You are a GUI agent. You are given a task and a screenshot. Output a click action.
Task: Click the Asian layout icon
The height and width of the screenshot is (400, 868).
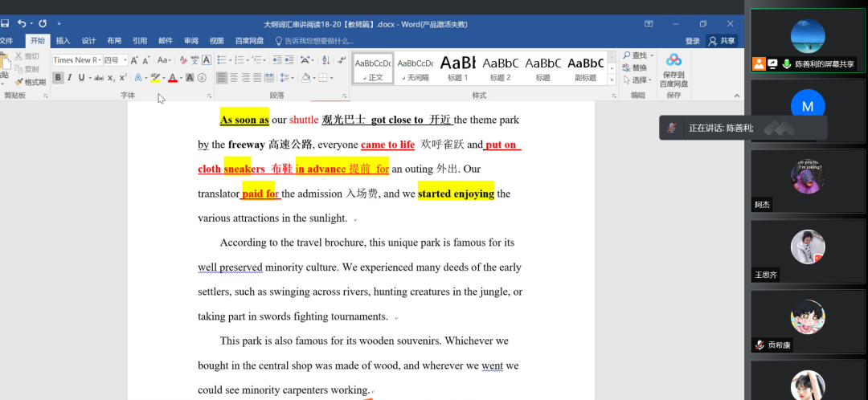point(305,59)
